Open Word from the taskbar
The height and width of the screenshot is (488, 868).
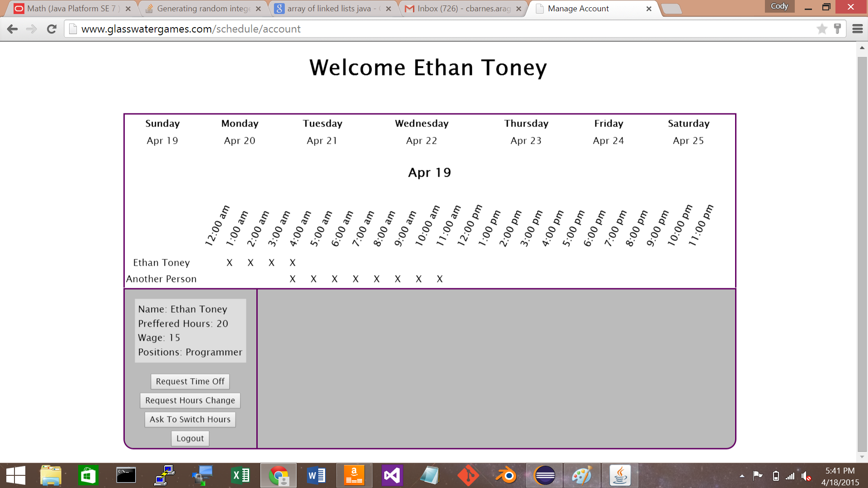coord(316,475)
